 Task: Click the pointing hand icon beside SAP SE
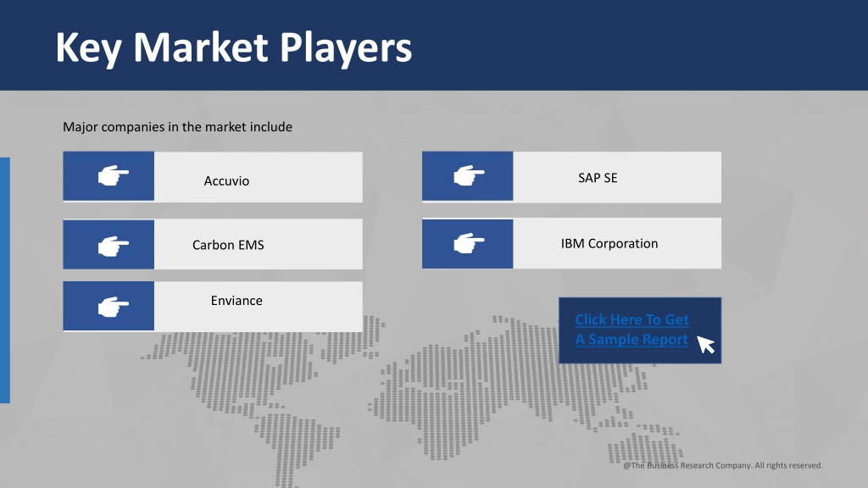469,175
